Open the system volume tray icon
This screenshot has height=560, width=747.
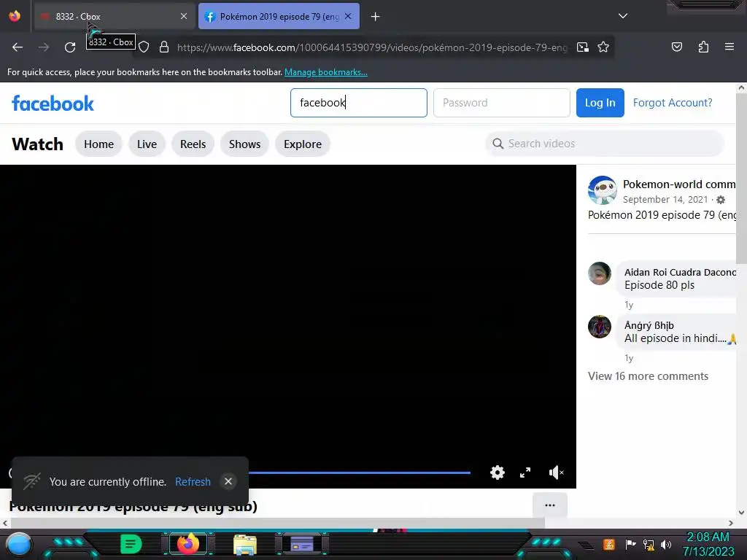(666, 545)
